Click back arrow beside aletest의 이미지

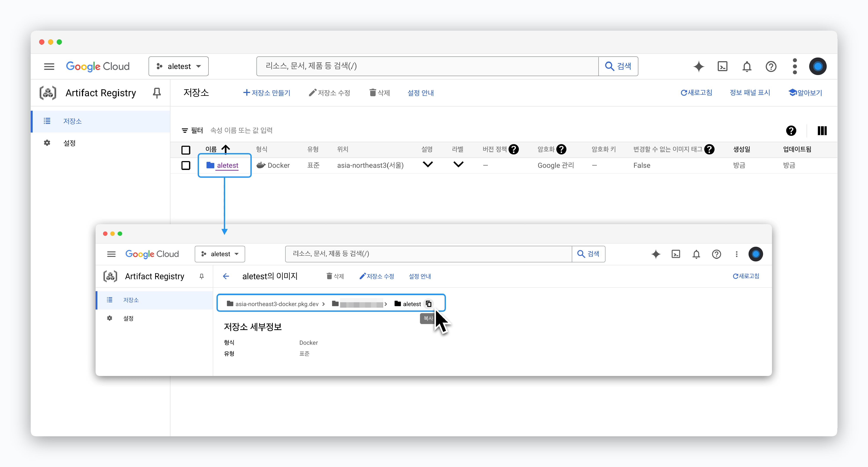point(226,276)
